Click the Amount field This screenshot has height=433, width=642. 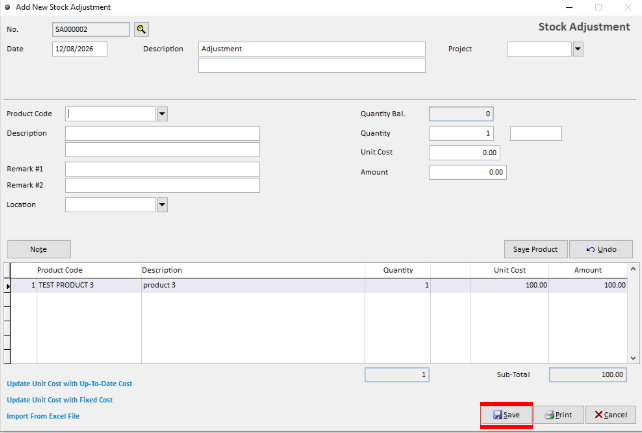click(x=468, y=172)
